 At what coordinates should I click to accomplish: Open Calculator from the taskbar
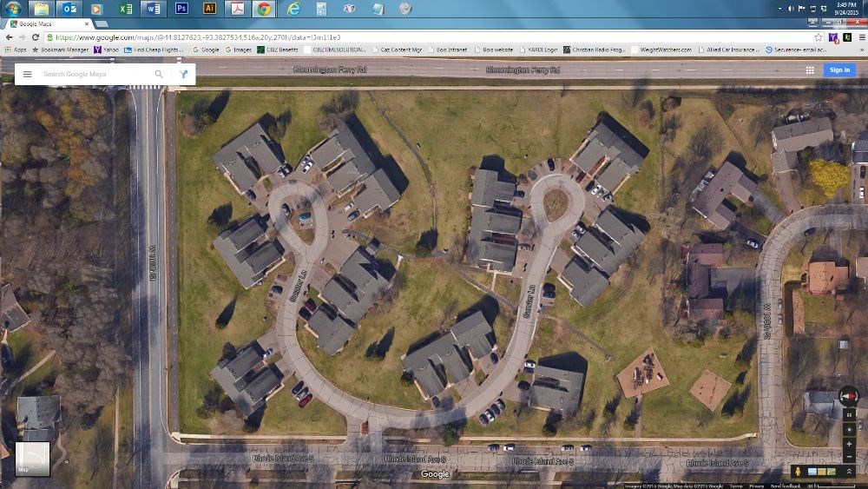321,9
